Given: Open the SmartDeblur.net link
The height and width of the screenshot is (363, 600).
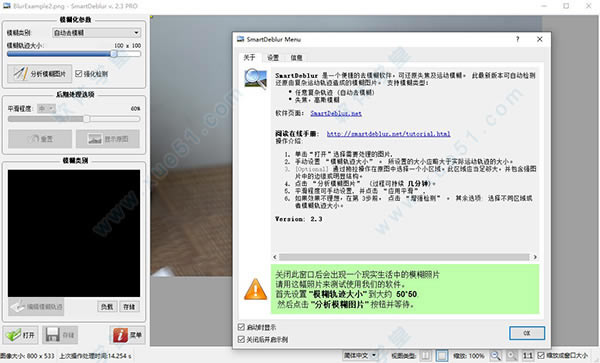Looking at the screenshot, I should (336, 113).
